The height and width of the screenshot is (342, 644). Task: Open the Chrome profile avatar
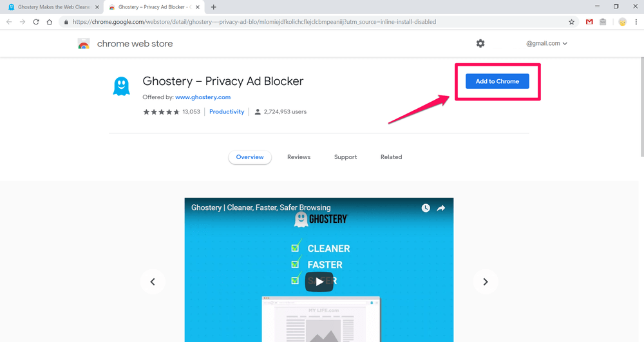[x=623, y=22]
